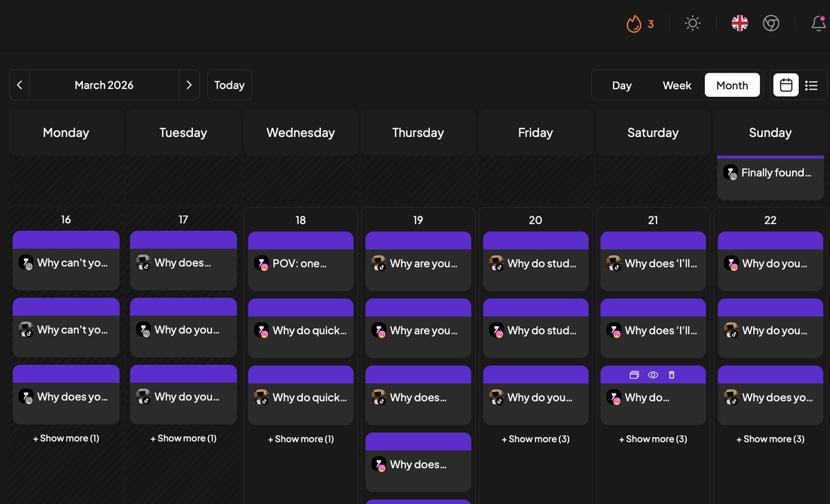Open Friday's TikTok 'Why do stud…' post
830x504 pixels.
535,261
